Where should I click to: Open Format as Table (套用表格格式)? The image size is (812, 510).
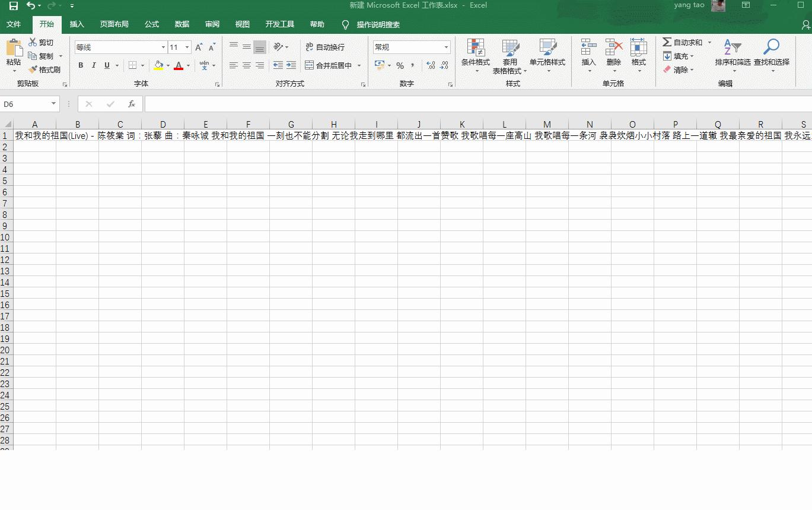(x=510, y=56)
